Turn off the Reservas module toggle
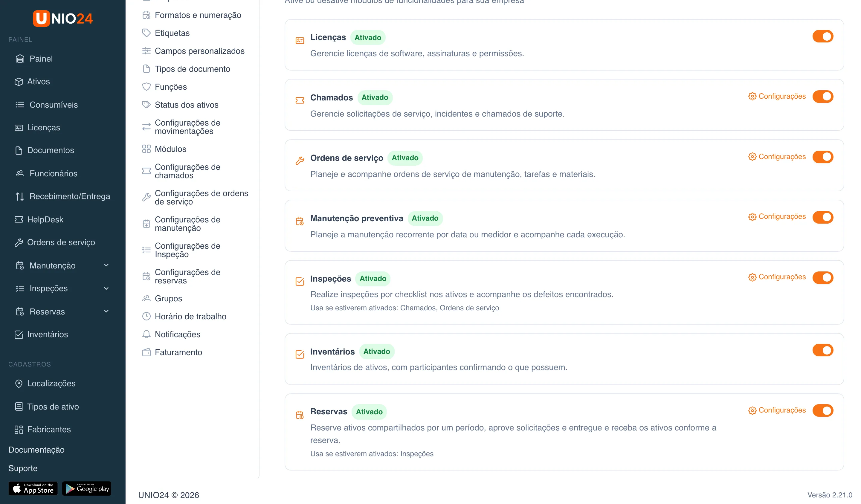Screen dimensions: 861x504 pos(822,410)
